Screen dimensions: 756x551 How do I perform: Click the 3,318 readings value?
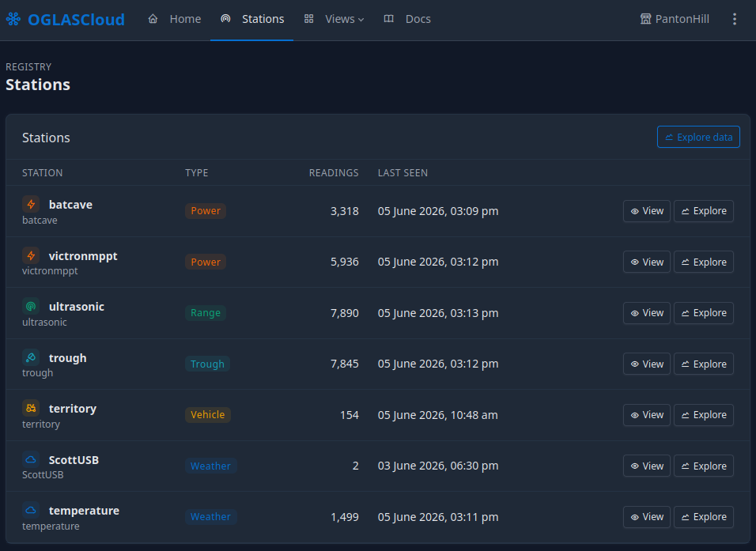344,211
